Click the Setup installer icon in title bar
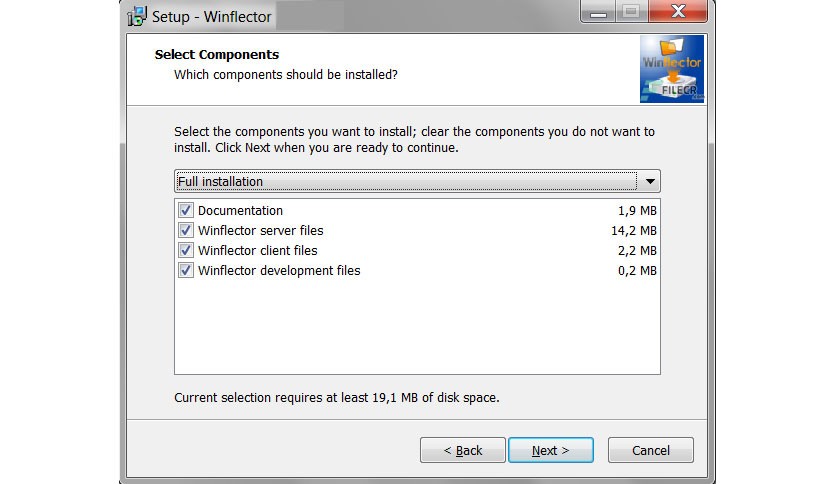Image resolution: width=836 pixels, height=484 pixels. [x=136, y=16]
